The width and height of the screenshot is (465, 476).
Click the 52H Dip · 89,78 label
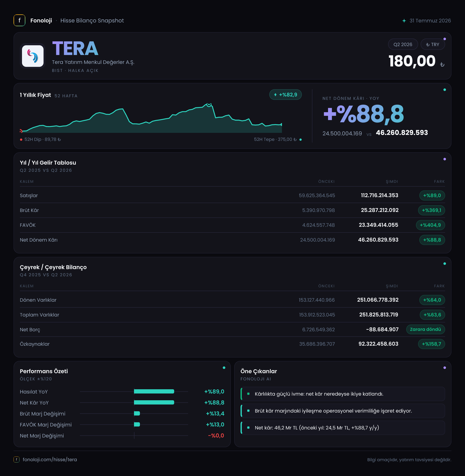42,139
